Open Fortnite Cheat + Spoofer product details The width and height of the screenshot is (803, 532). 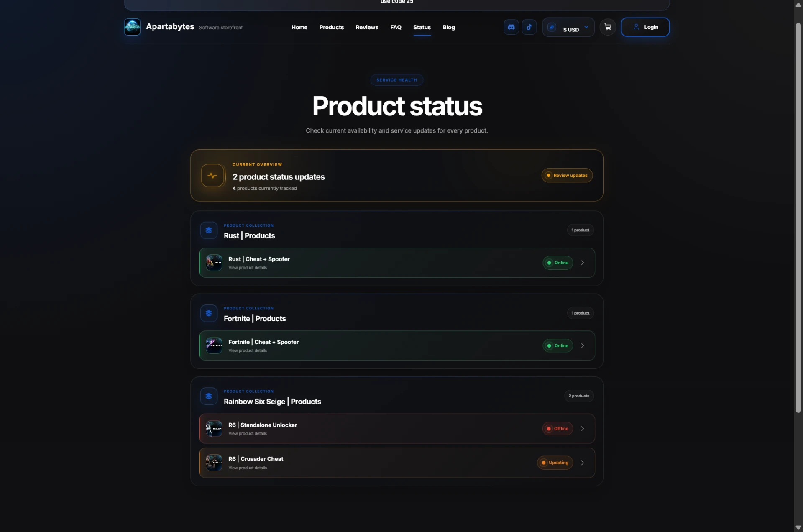point(397,346)
